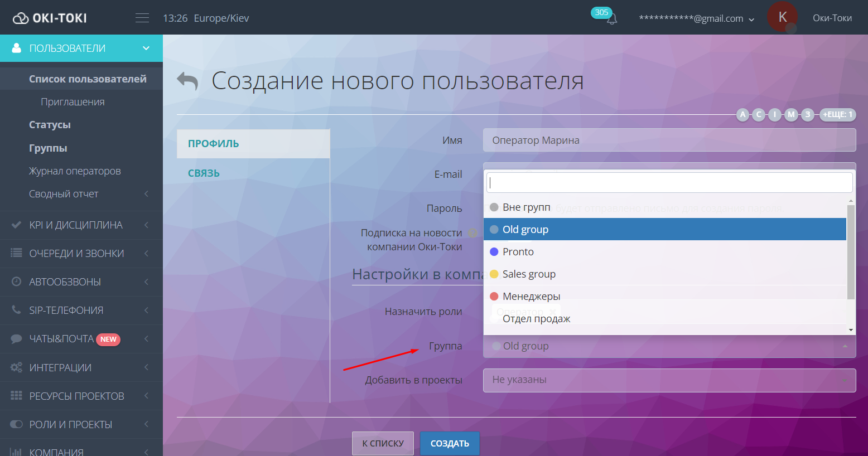Open Журнал операторов in sidebar

[75, 171]
